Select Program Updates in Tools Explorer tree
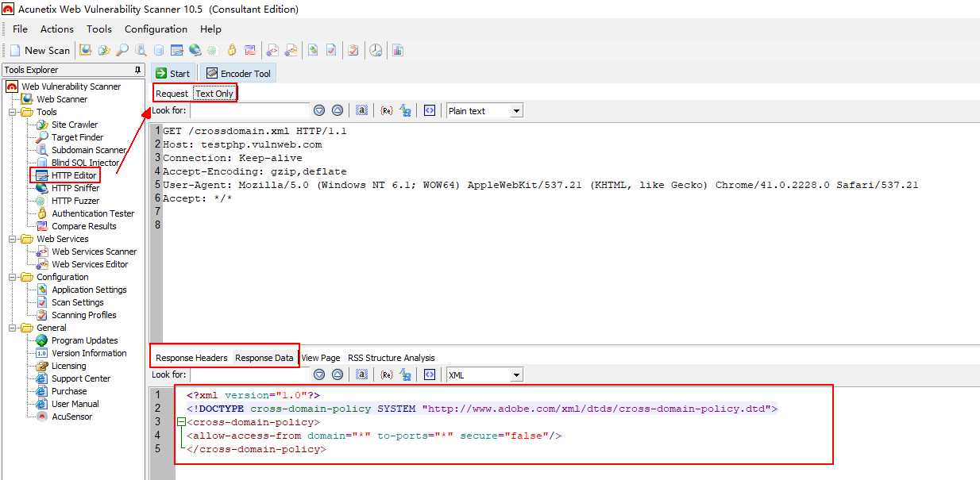 (84, 340)
